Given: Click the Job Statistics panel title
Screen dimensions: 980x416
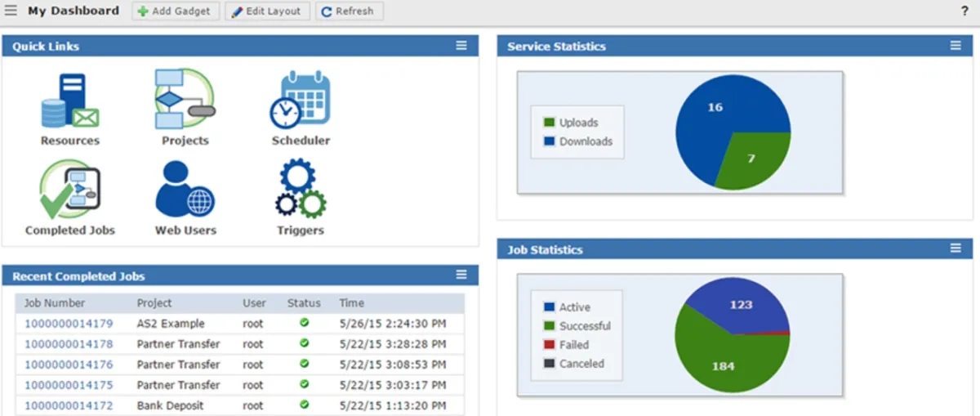Looking at the screenshot, I should pyautogui.click(x=545, y=249).
